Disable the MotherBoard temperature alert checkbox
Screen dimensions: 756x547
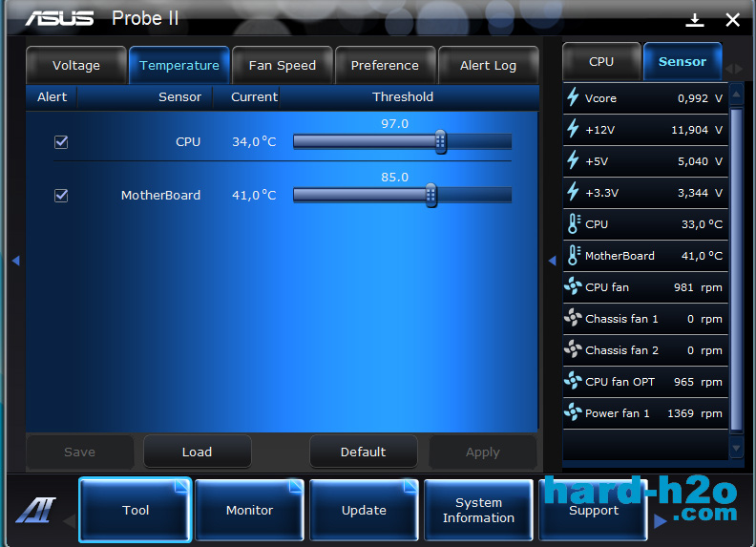[61, 196]
